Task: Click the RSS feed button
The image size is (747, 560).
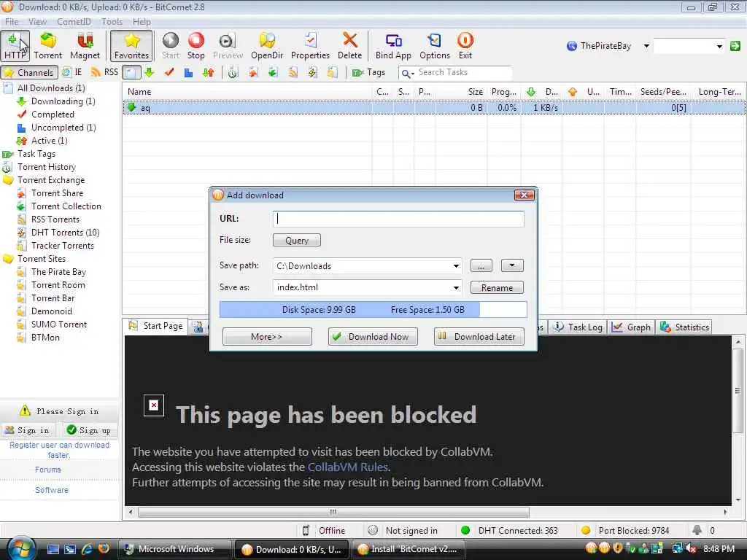Action: tap(105, 72)
